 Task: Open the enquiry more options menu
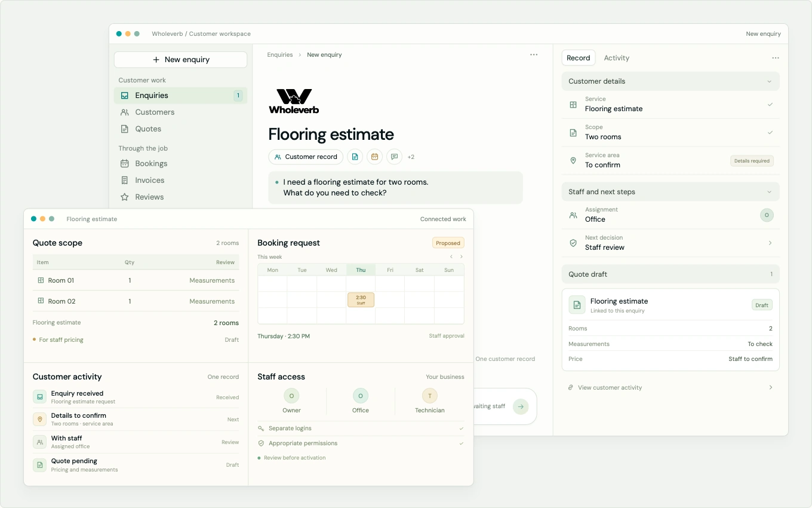coord(534,55)
